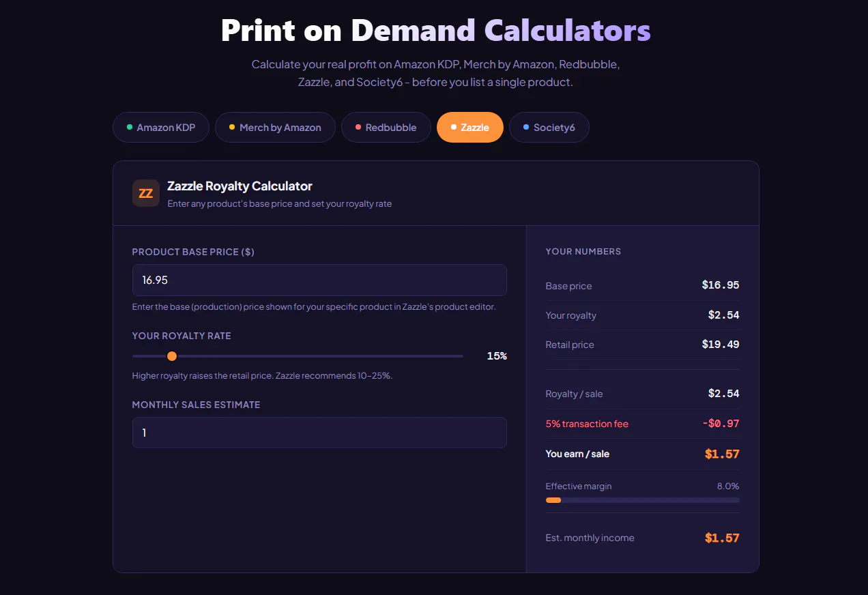Click the Base price $16.95 value
This screenshot has height=595, width=868.
point(721,285)
